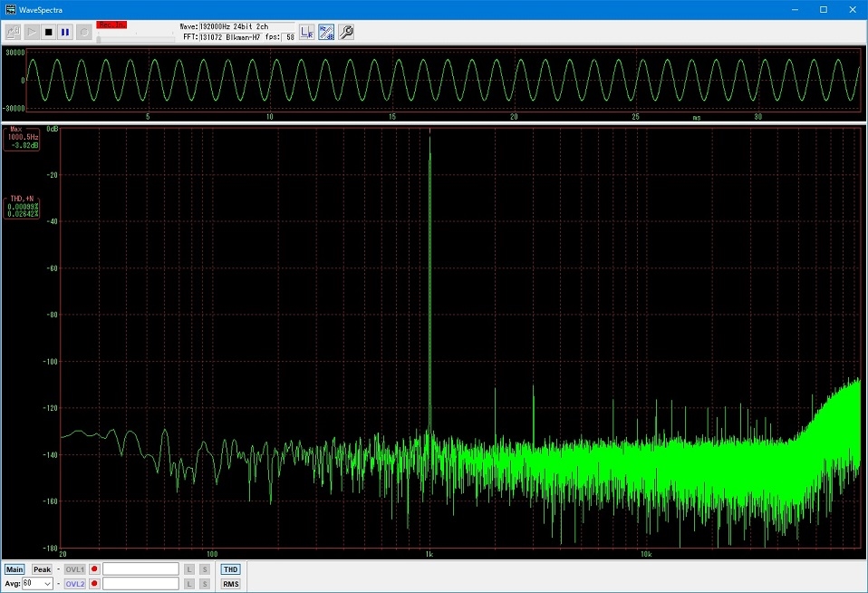Select the Main display mode button

pyautogui.click(x=14, y=569)
